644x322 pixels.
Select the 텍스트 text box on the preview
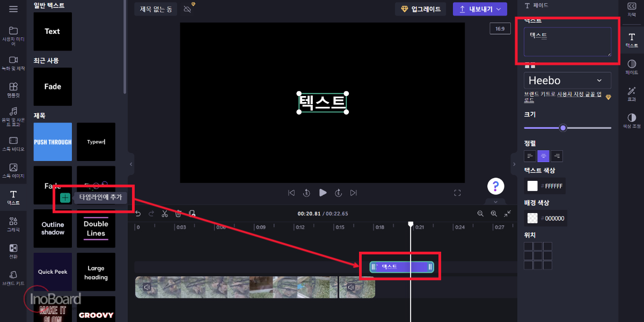point(322,102)
